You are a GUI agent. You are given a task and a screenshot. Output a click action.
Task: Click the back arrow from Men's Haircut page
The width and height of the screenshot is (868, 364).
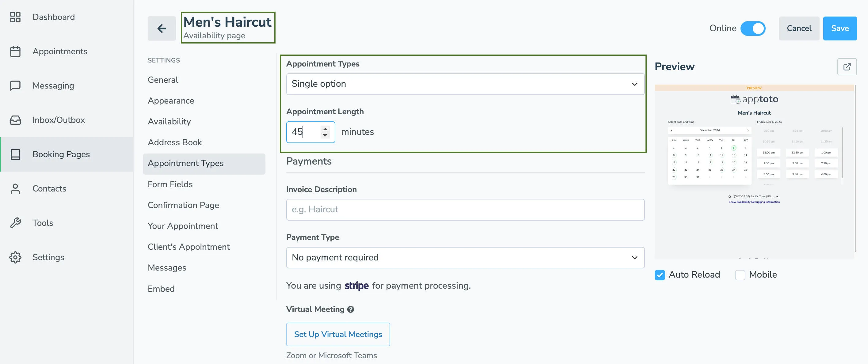[162, 28]
